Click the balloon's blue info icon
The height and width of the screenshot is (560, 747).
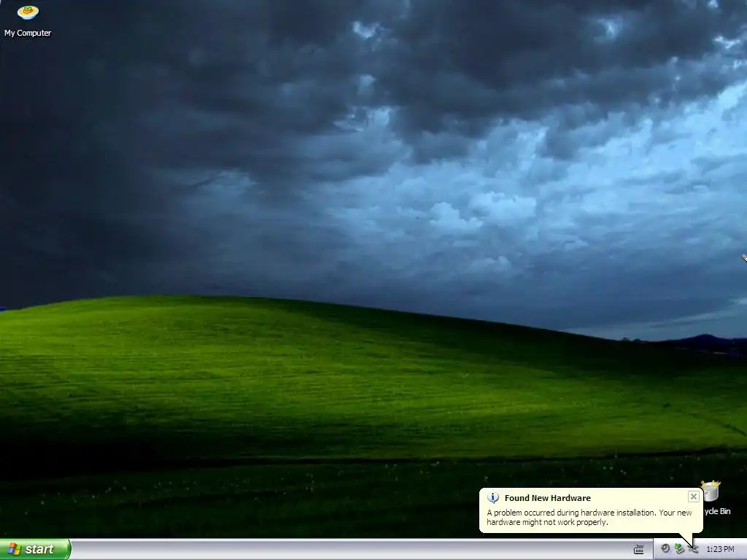493,498
